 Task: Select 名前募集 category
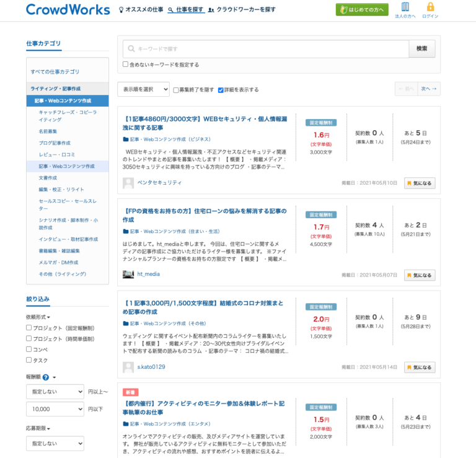tap(48, 131)
